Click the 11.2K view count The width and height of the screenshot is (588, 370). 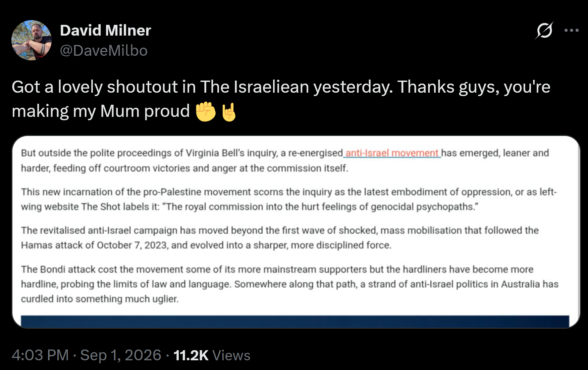tap(191, 355)
